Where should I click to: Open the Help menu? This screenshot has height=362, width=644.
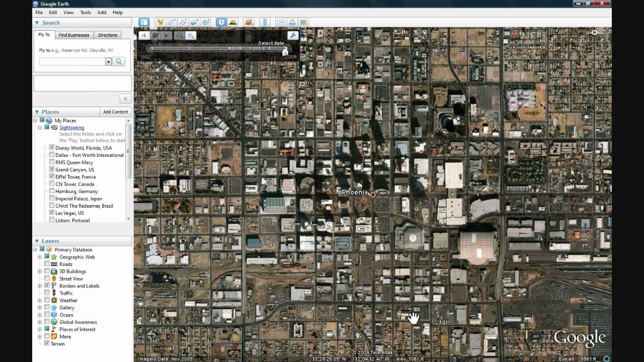[118, 13]
